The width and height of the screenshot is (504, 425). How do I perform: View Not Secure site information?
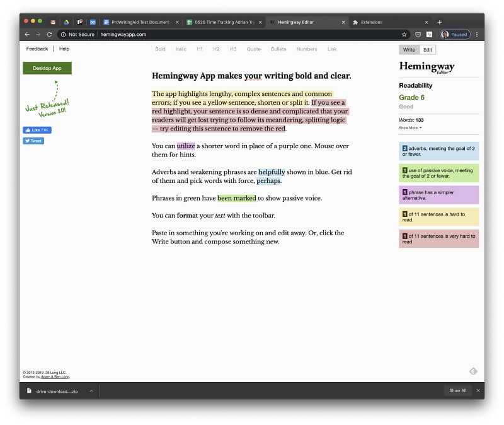coord(77,35)
